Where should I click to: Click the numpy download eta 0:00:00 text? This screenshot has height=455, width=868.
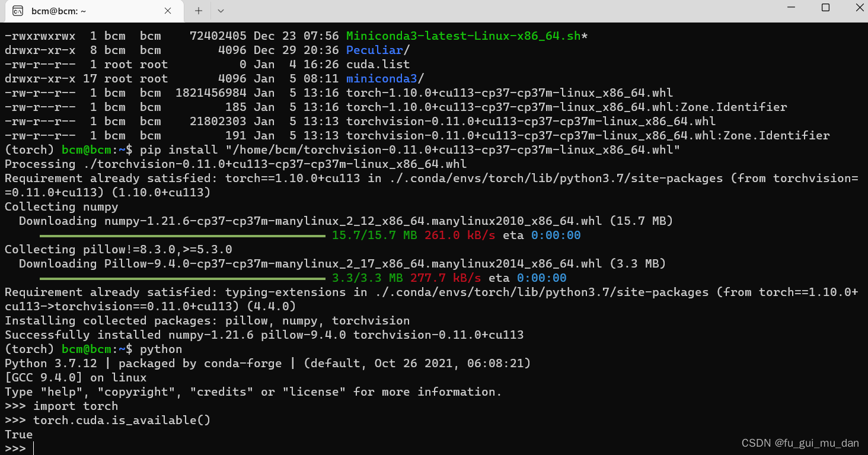[x=556, y=235]
